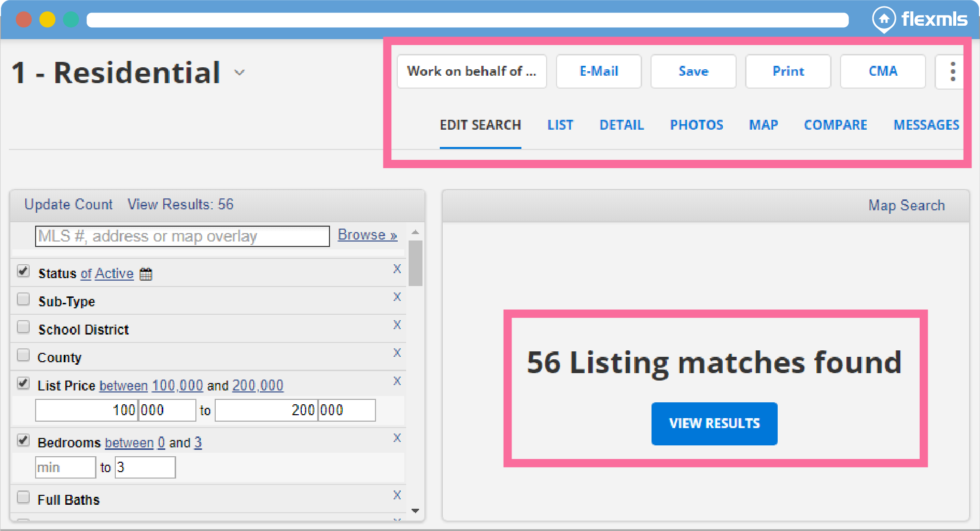Remove the List Price filter row
The width and height of the screenshot is (980, 531).
tap(397, 381)
